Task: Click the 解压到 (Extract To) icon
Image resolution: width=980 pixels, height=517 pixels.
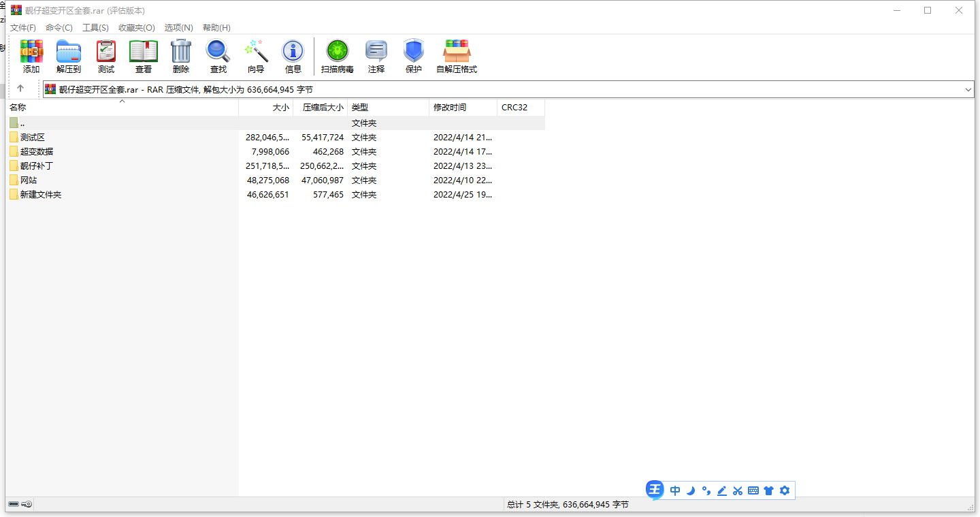Action: [x=68, y=56]
